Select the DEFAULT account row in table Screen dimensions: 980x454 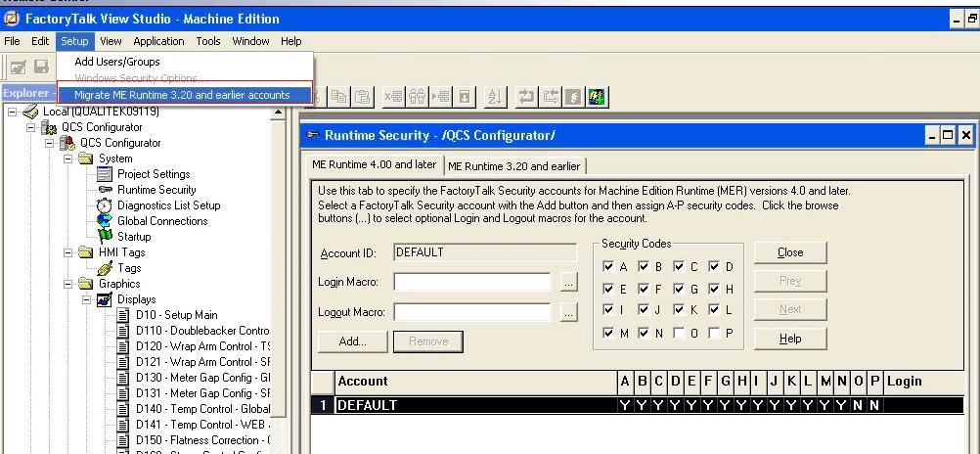[x=638, y=405]
